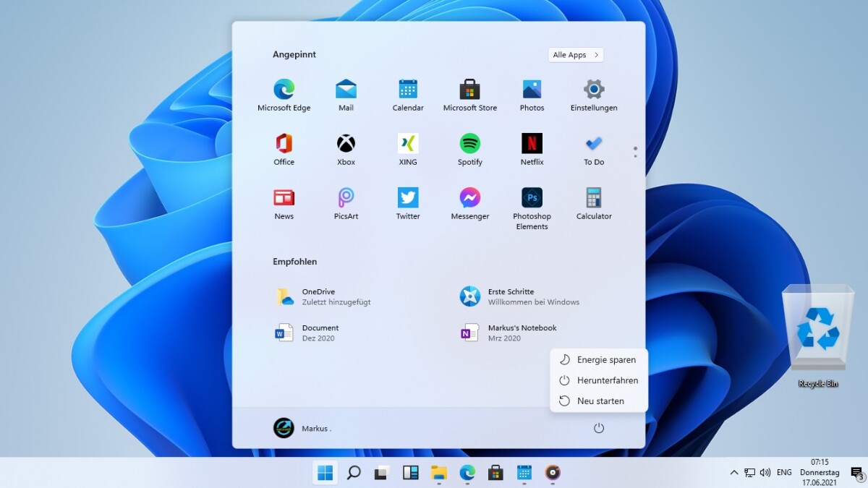Select Herunterfahren from the power menu
This screenshot has height=488, width=868.
599,380
